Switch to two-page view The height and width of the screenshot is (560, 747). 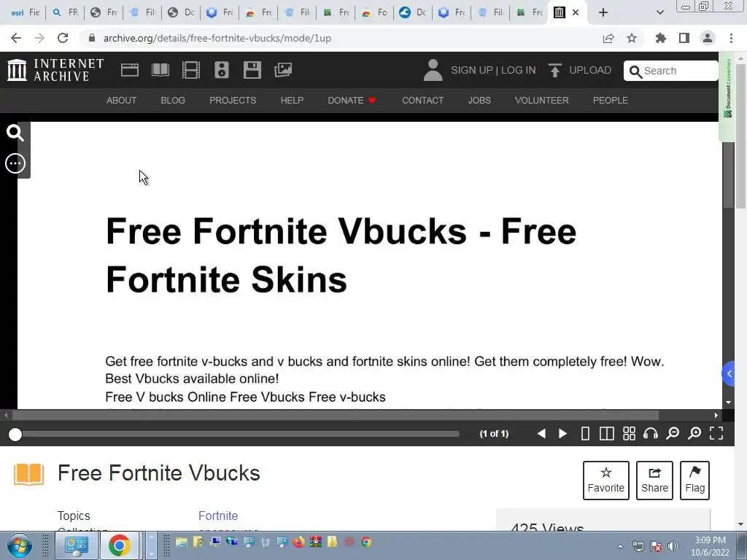point(606,433)
